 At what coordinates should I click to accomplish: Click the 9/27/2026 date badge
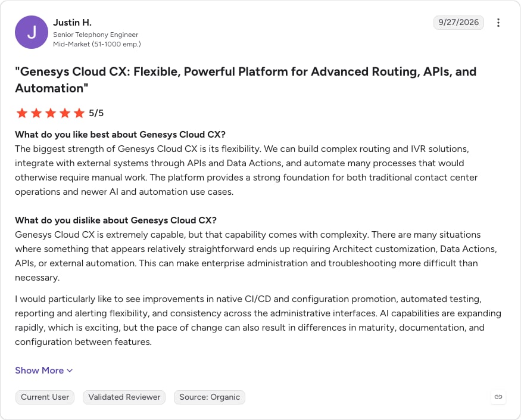458,22
